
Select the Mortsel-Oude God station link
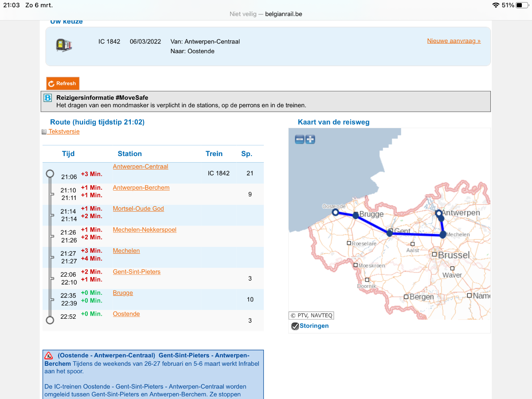click(x=138, y=208)
